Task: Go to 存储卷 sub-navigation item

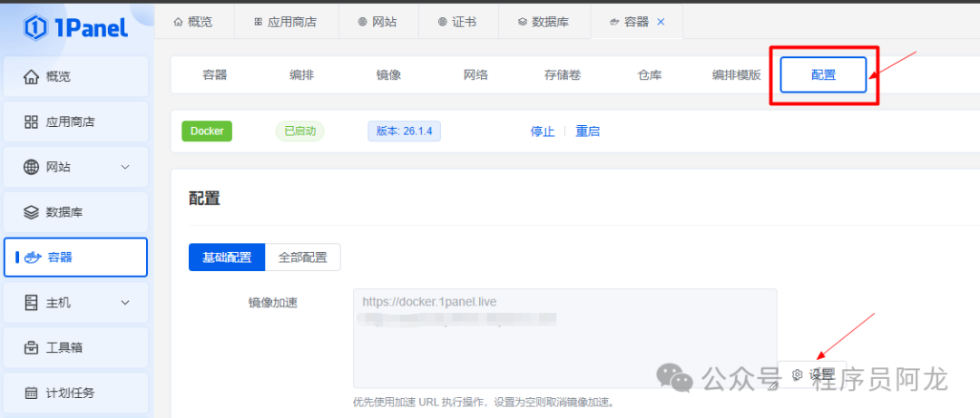Action: pos(563,75)
